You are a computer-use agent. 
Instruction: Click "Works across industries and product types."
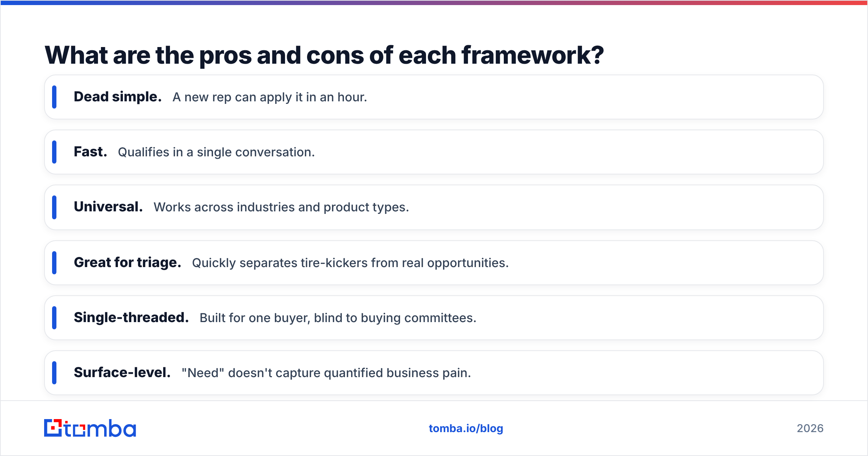[281, 207]
